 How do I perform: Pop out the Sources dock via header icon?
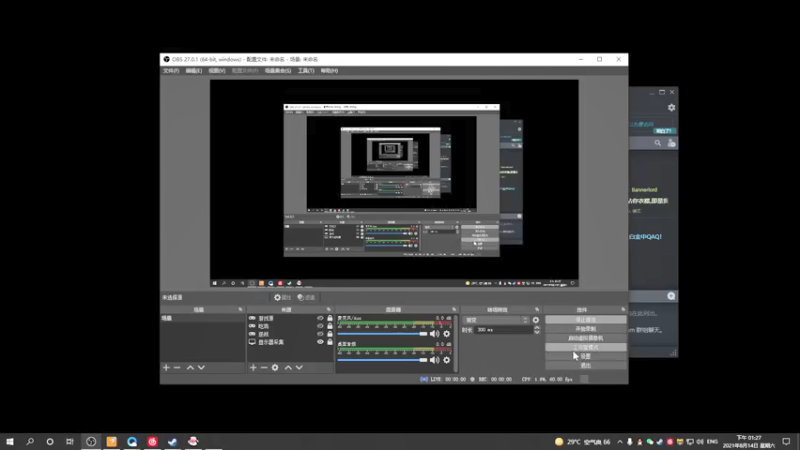329,310
